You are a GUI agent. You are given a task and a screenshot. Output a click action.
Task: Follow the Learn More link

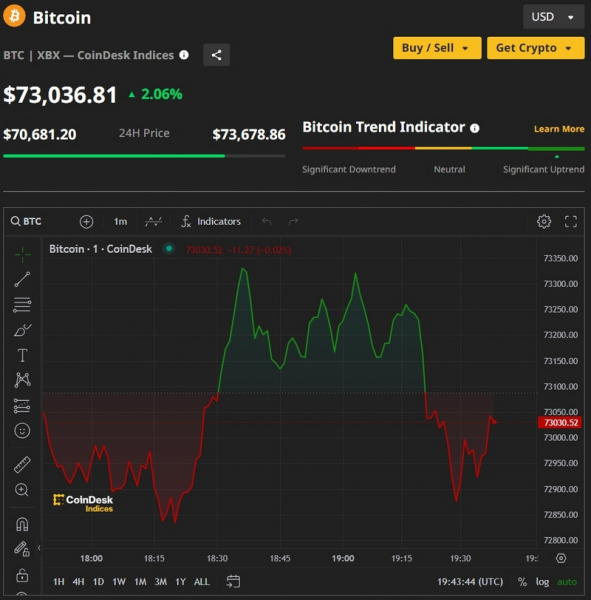tap(559, 129)
